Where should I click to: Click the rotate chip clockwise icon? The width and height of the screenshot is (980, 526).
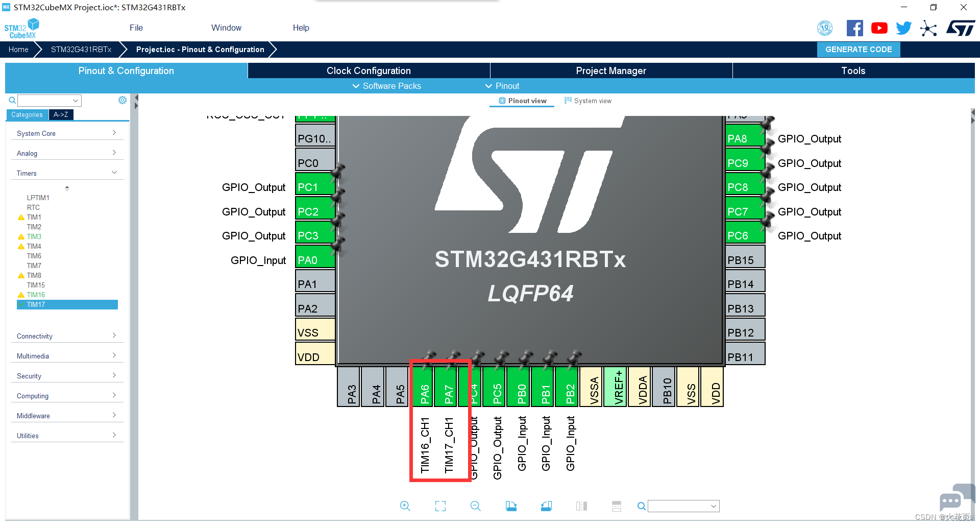tap(511, 506)
